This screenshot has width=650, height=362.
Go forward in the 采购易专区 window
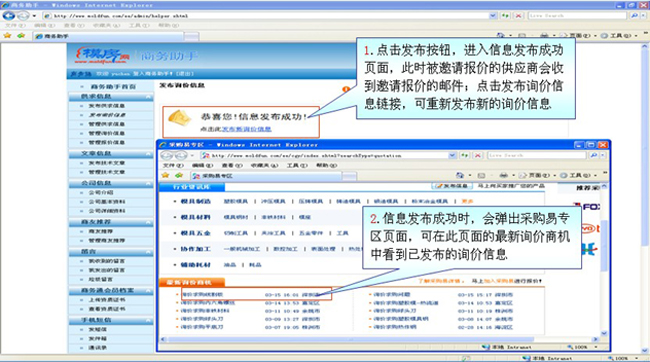[x=180, y=155]
